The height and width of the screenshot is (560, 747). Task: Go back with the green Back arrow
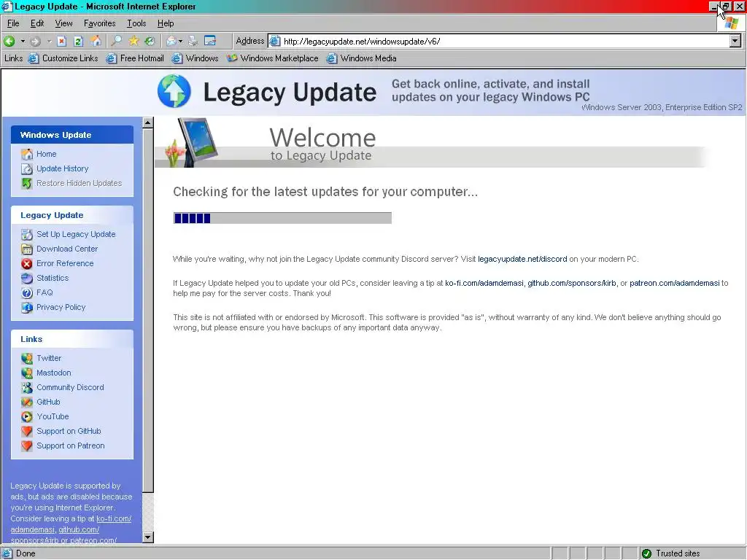(x=9, y=42)
